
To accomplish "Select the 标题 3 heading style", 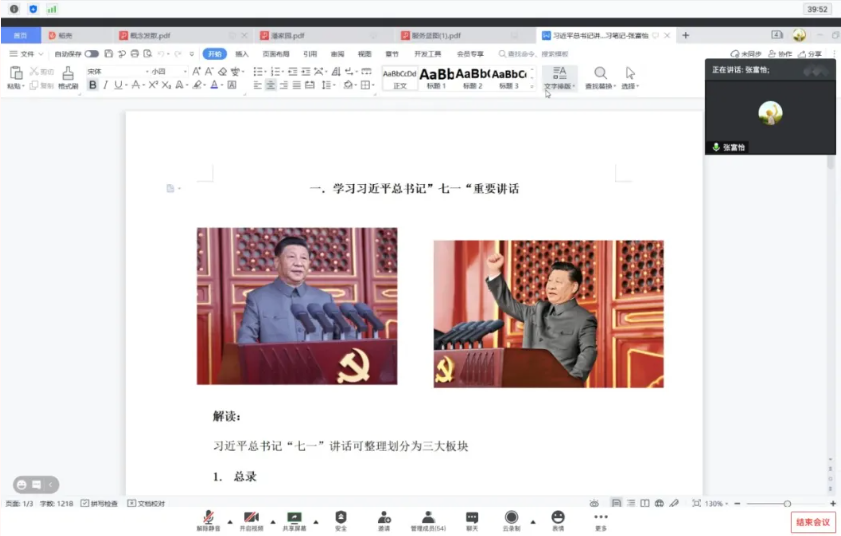I will tap(508, 78).
